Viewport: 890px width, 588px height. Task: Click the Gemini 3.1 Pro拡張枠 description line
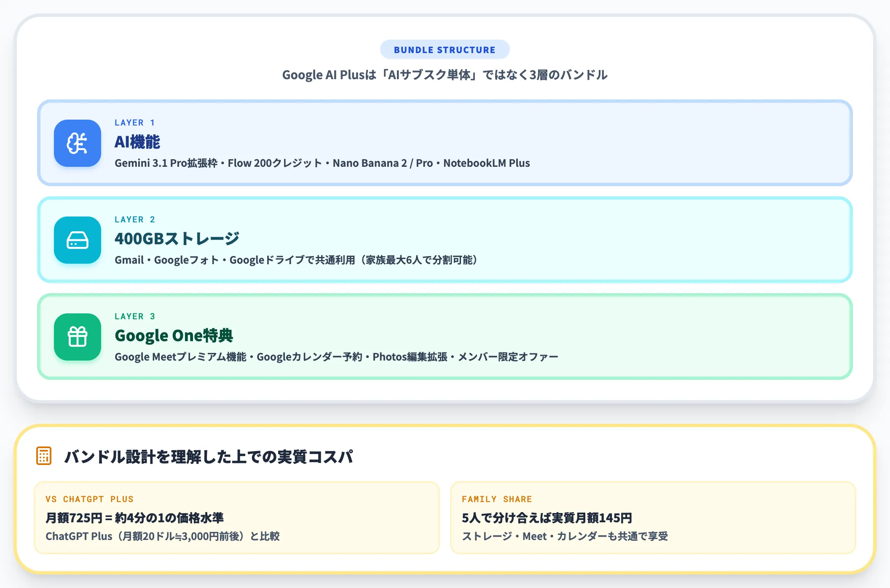pos(322,163)
